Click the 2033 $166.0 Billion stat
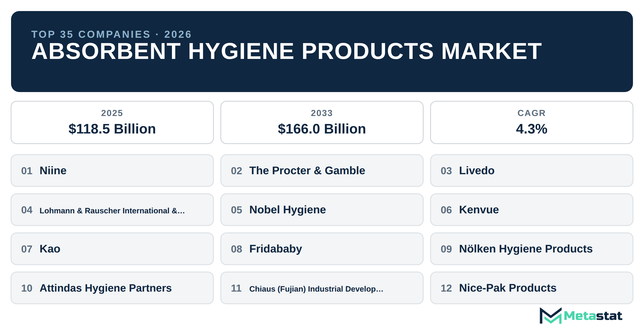 point(322,122)
